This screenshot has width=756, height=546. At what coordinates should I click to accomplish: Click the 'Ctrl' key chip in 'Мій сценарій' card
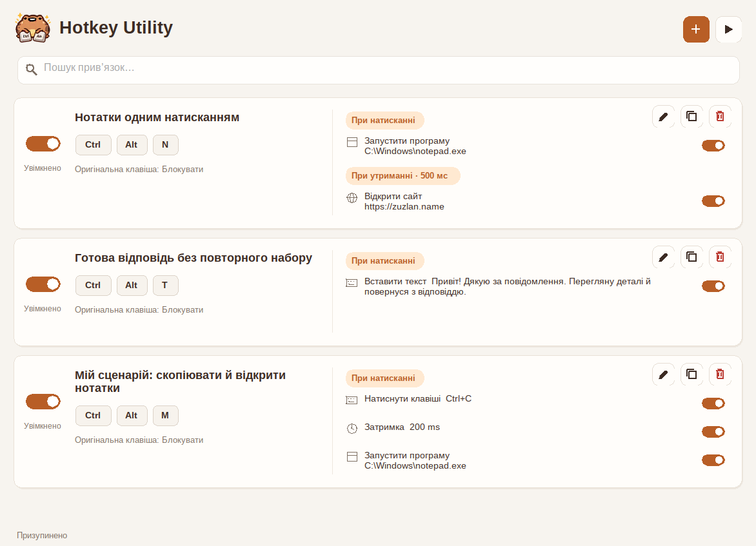[x=93, y=415]
